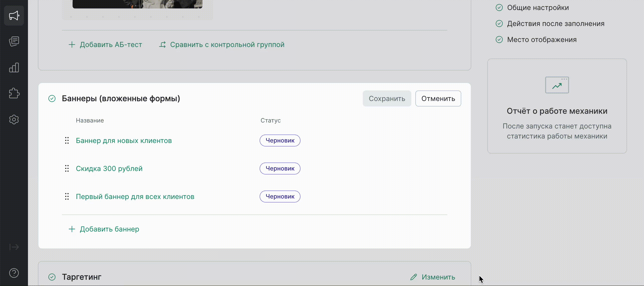Open the analytics bar chart icon

(x=14, y=67)
